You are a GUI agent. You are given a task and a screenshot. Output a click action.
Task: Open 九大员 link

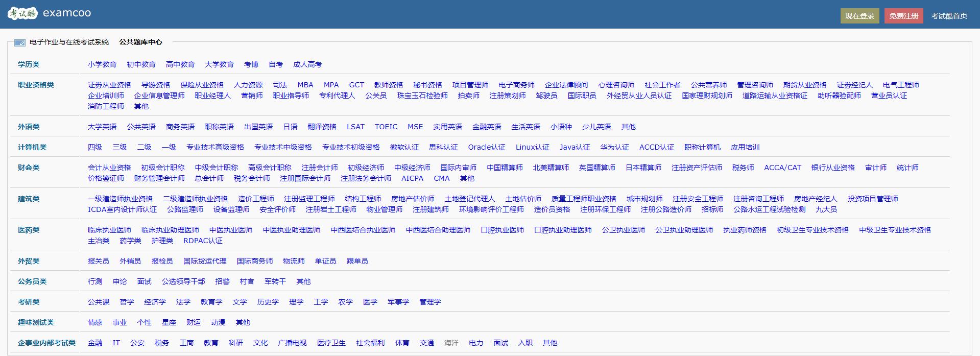(x=826, y=209)
